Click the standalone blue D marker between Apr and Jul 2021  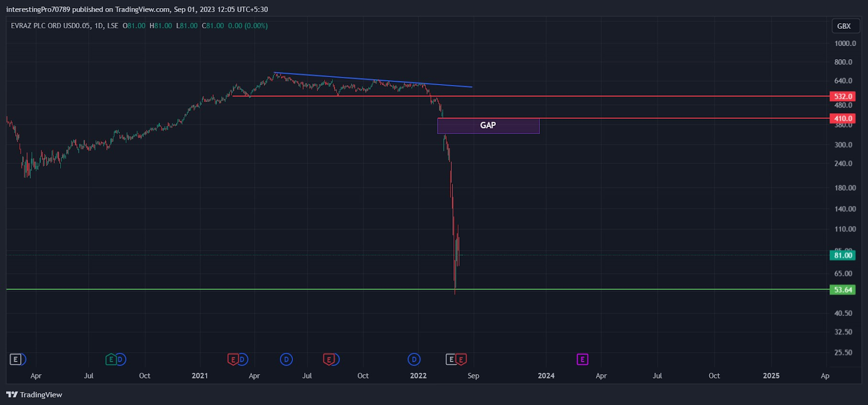click(x=286, y=359)
